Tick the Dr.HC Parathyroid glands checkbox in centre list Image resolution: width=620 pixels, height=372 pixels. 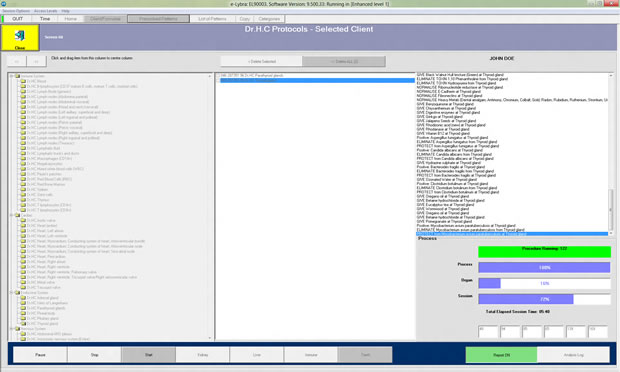pos(218,75)
